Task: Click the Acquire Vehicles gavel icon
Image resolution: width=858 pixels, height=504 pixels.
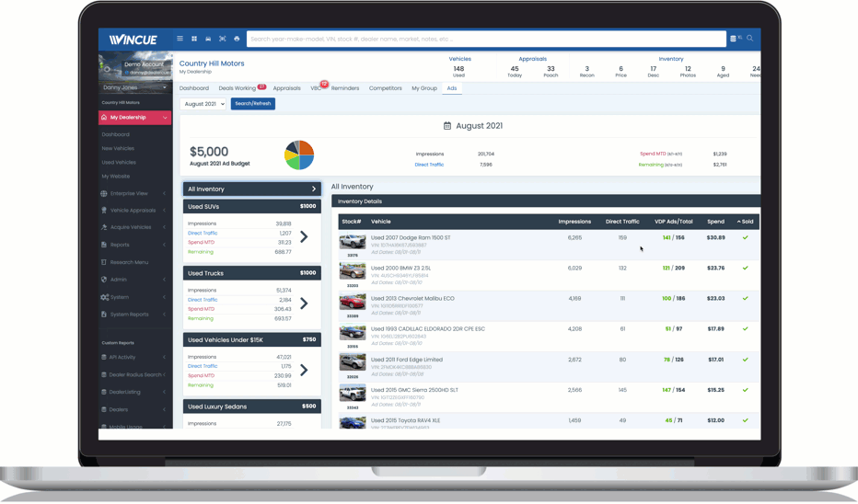Action: pyautogui.click(x=104, y=227)
